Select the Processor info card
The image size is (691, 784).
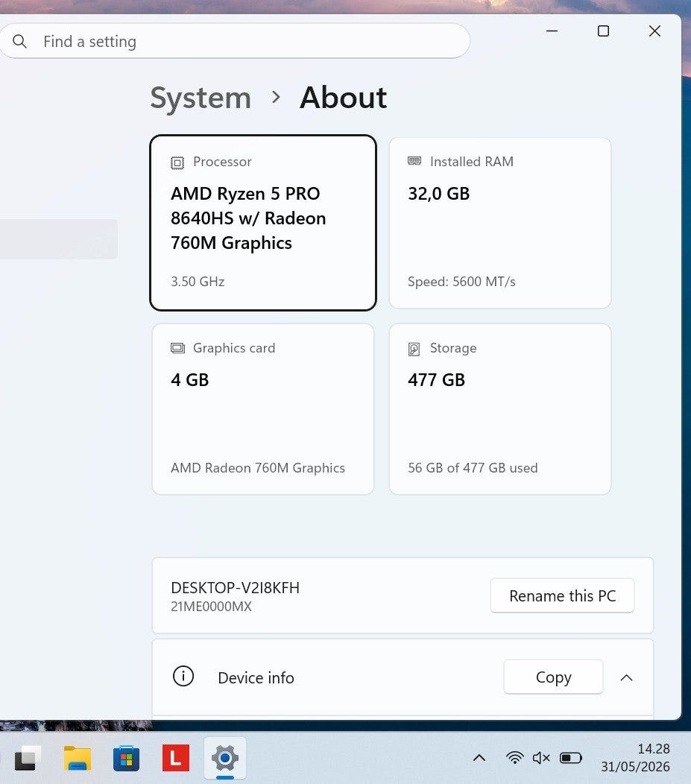click(263, 223)
